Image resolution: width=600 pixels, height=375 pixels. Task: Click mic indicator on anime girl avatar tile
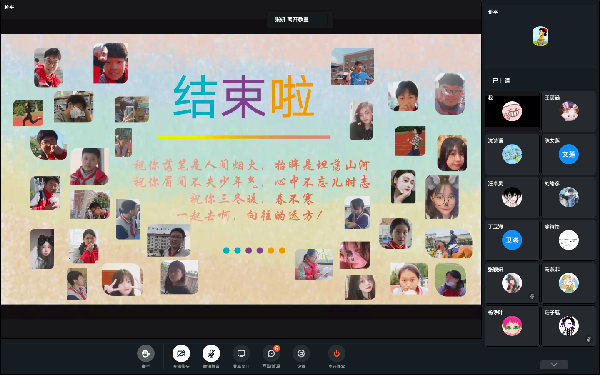click(532, 296)
